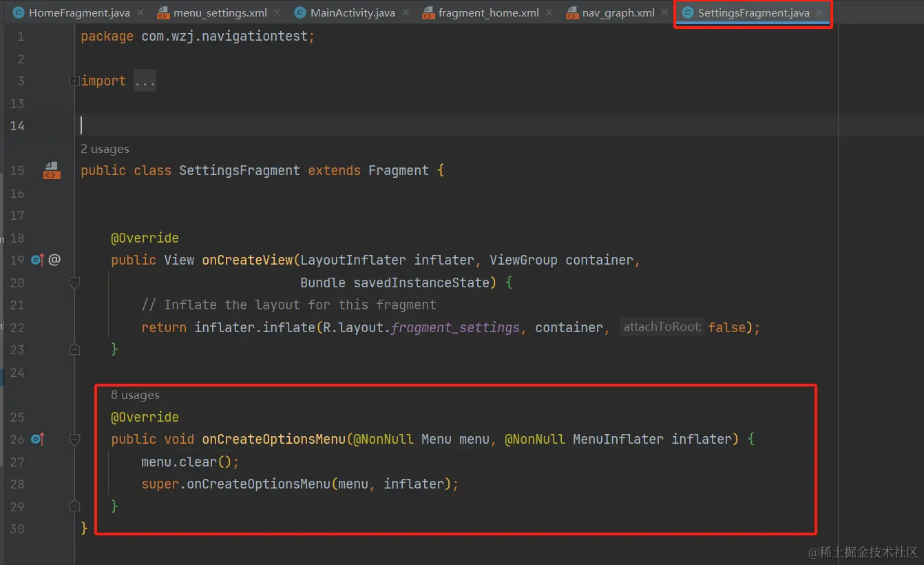Click the override gutter icon on line 26
The width and height of the screenshot is (924, 565).
click(38, 439)
